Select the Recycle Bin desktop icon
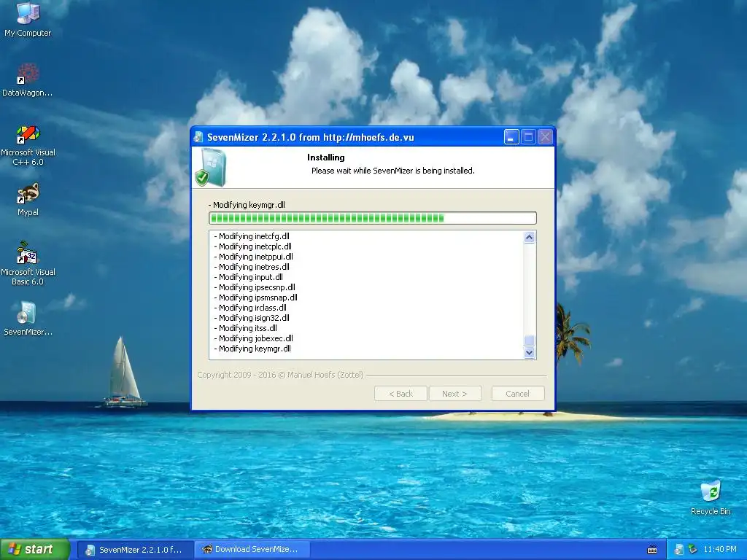The width and height of the screenshot is (747, 560). pos(711,497)
